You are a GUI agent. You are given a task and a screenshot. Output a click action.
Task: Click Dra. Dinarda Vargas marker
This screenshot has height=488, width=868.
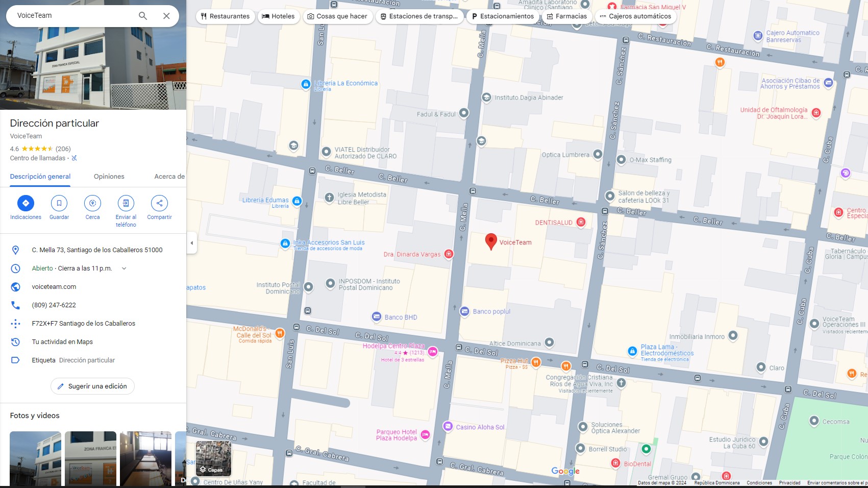point(449,254)
